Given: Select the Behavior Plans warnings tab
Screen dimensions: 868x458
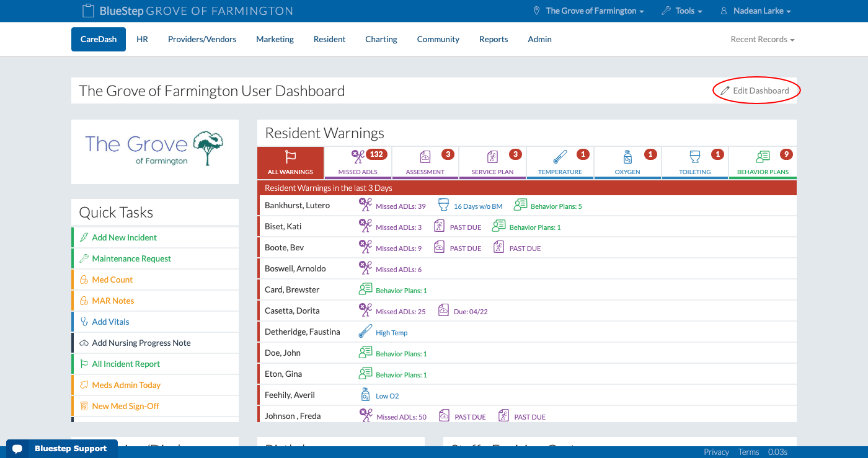Looking at the screenshot, I should click(763, 163).
